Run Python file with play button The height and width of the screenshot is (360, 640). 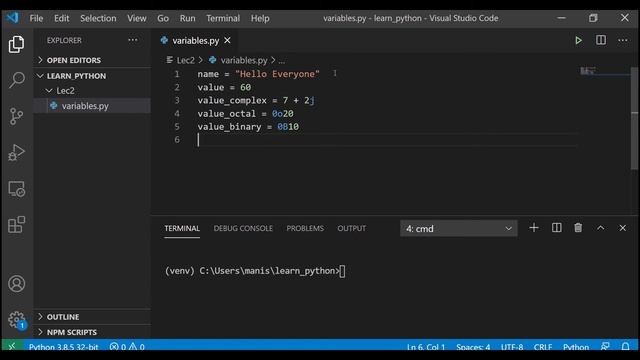578,40
